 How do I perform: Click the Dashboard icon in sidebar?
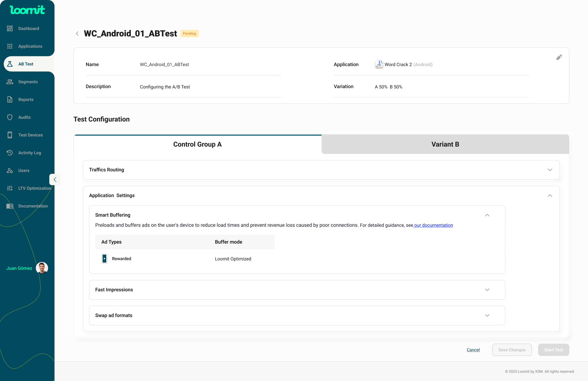(10, 28)
